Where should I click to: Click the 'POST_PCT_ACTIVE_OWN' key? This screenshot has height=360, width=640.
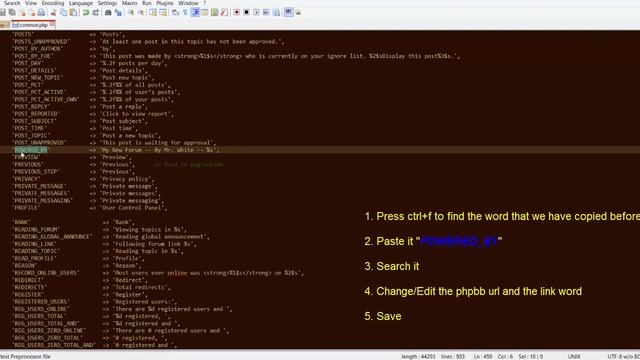pyautogui.click(x=46, y=99)
